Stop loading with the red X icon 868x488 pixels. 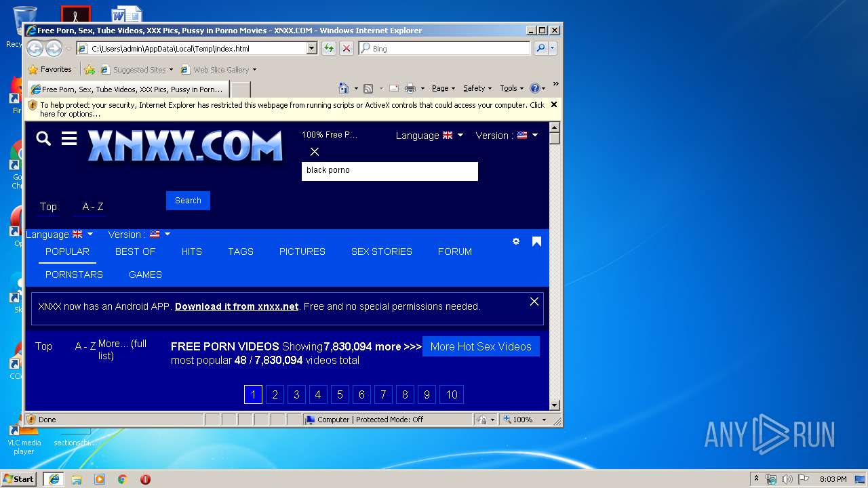pyautogui.click(x=347, y=48)
